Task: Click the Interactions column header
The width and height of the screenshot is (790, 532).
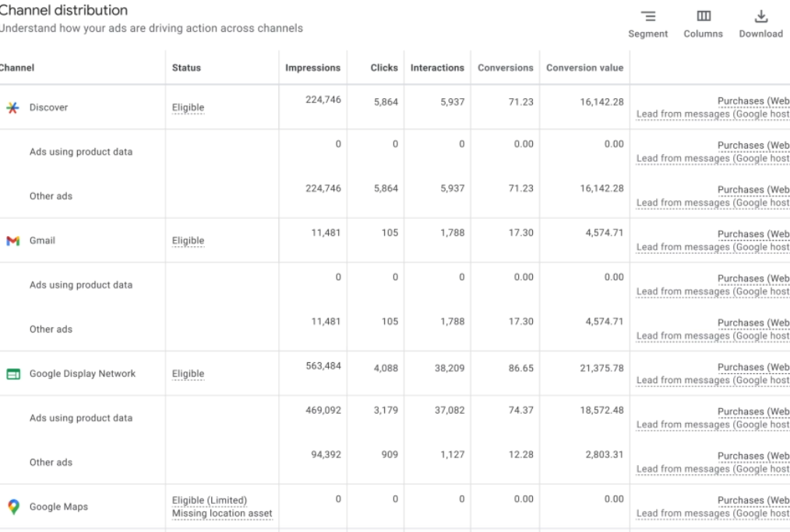Action: (x=437, y=68)
